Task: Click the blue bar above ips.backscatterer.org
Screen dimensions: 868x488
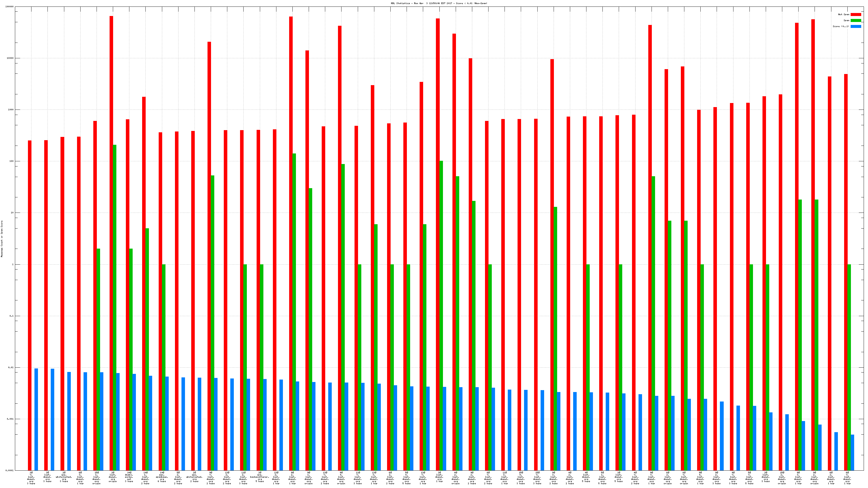Action: click(265, 424)
